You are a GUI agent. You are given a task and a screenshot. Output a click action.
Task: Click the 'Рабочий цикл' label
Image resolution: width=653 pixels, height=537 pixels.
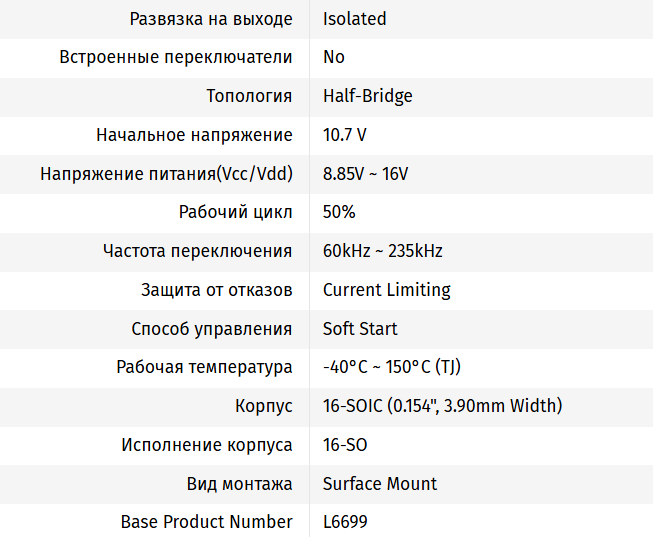[x=235, y=212]
